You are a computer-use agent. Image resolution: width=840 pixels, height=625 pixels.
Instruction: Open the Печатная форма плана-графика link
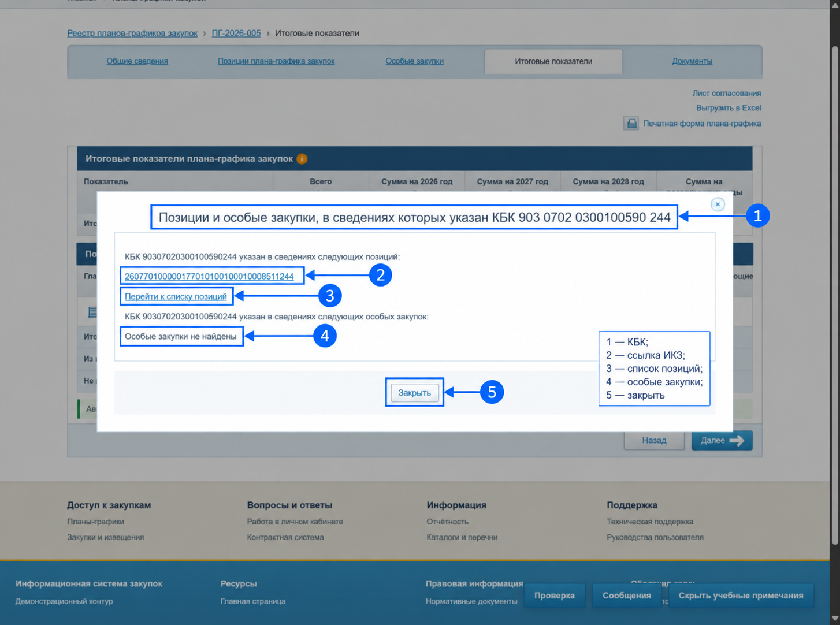click(x=702, y=124)
